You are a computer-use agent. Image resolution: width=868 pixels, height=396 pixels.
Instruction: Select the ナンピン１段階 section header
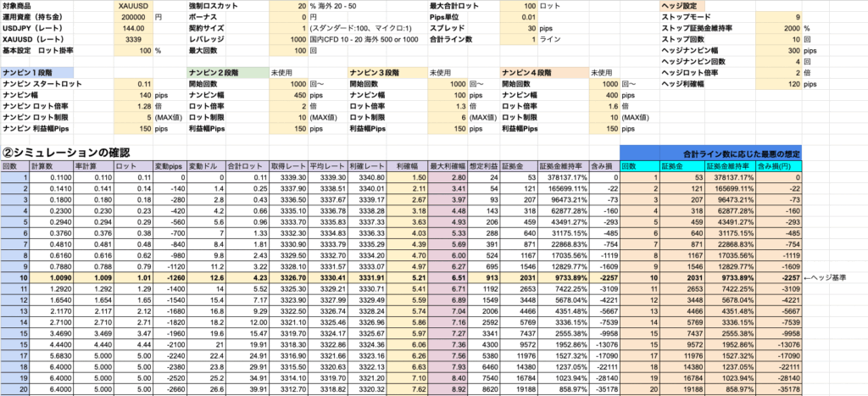click(x=37, y=73)
